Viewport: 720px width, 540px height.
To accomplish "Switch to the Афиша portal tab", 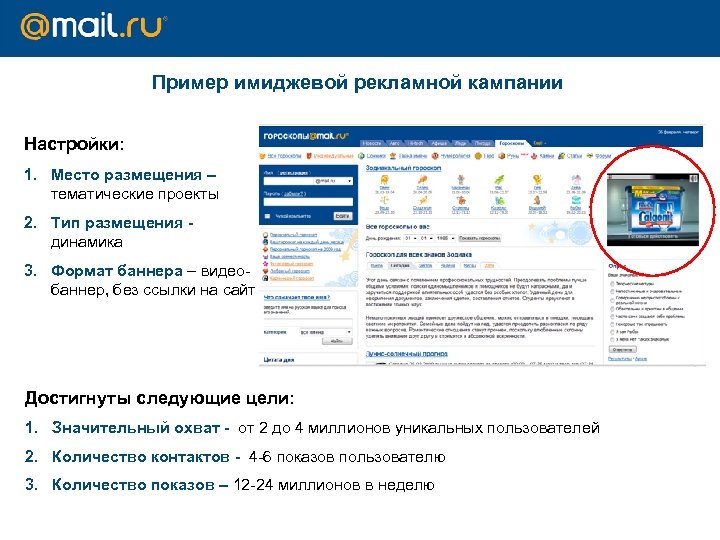I will 439,143.
